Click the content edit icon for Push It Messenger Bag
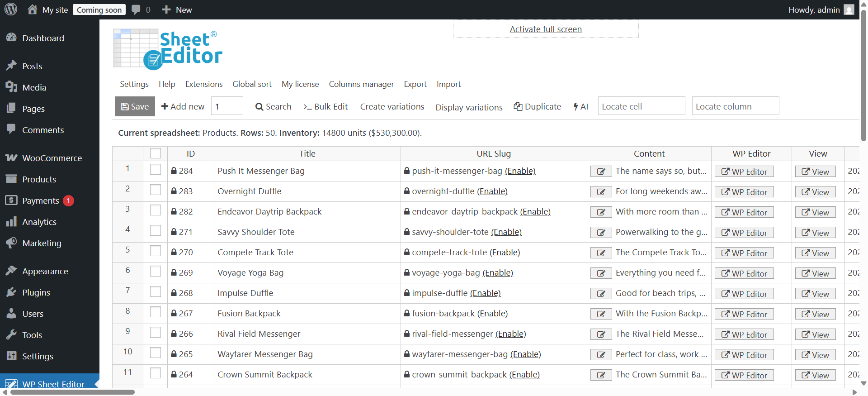Image resolution: width=868 pixels, height=396 pixels. coord(601,172)
